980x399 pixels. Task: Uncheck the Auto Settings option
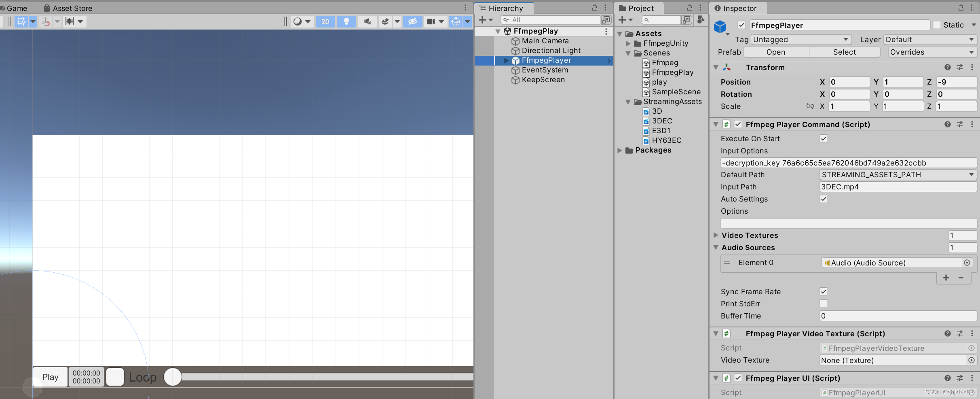(x=824, y=199)
